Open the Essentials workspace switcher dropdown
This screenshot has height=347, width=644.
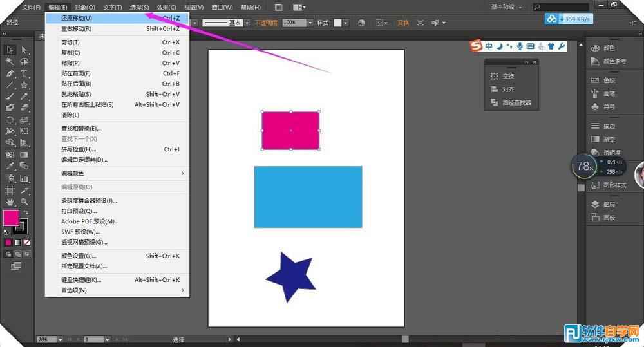[507, 7]
